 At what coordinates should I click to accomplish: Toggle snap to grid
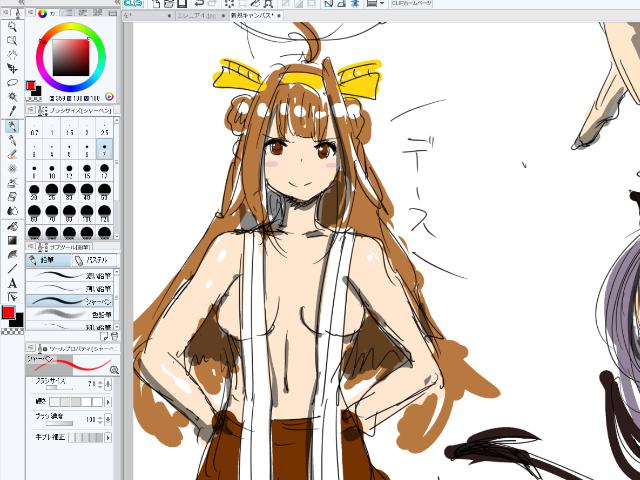[x=355, y=4]
